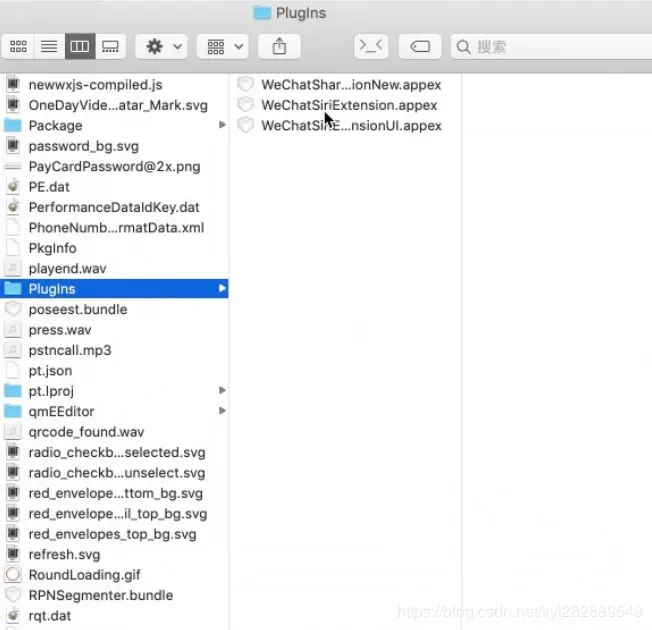Viewport: 652px width, 630px height.
Task: Select refresh.svg file
Action: tap(114, 554)
